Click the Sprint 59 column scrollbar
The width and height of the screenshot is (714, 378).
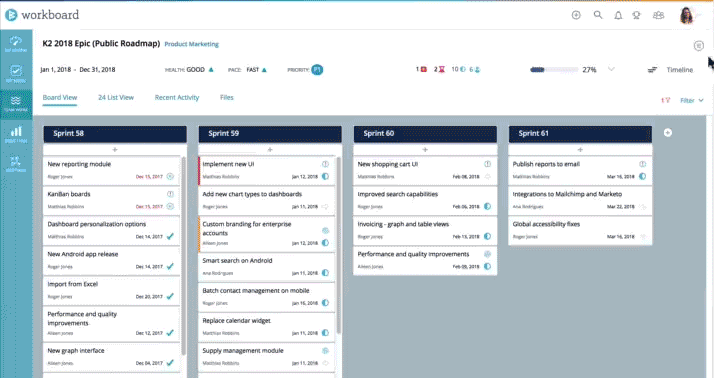338,246
